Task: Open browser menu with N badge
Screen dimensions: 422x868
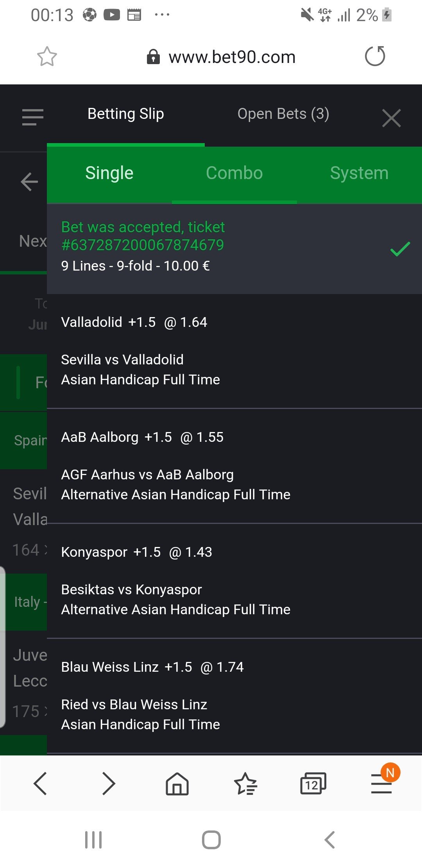Action: coord(382,783)
